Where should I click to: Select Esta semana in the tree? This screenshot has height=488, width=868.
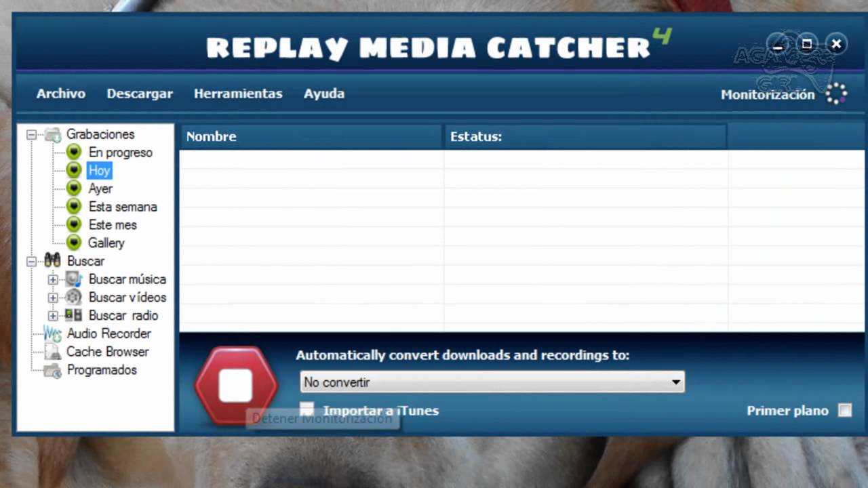(123, 207)
